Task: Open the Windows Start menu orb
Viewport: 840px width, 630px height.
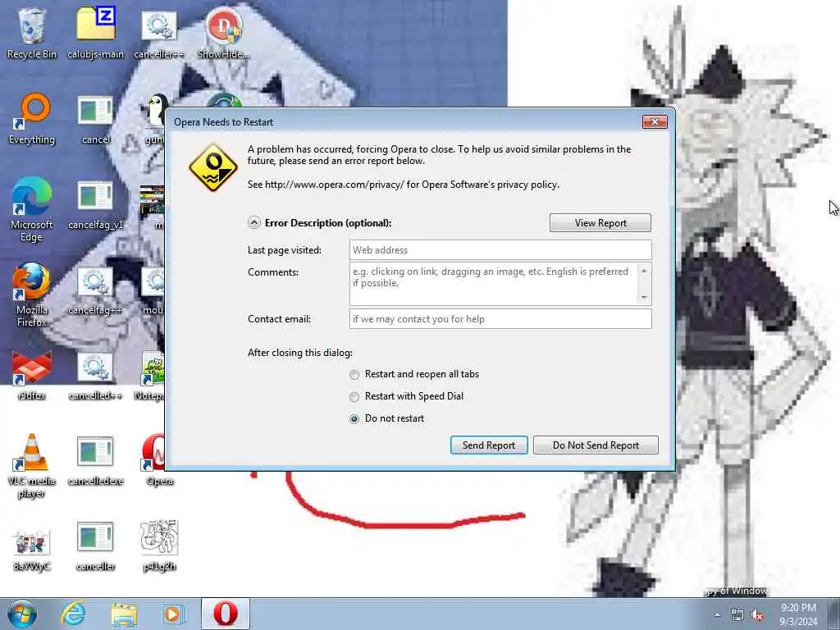Action: tap(22, 614)
